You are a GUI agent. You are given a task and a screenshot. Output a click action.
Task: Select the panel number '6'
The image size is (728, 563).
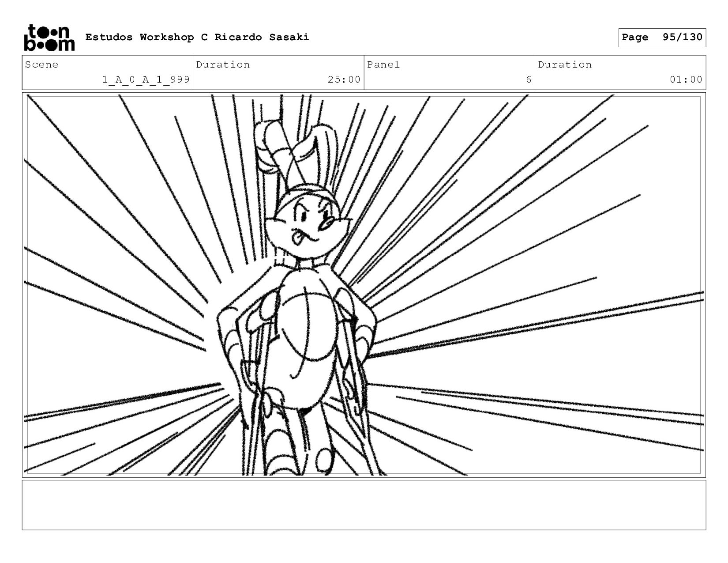pos(529,79)
